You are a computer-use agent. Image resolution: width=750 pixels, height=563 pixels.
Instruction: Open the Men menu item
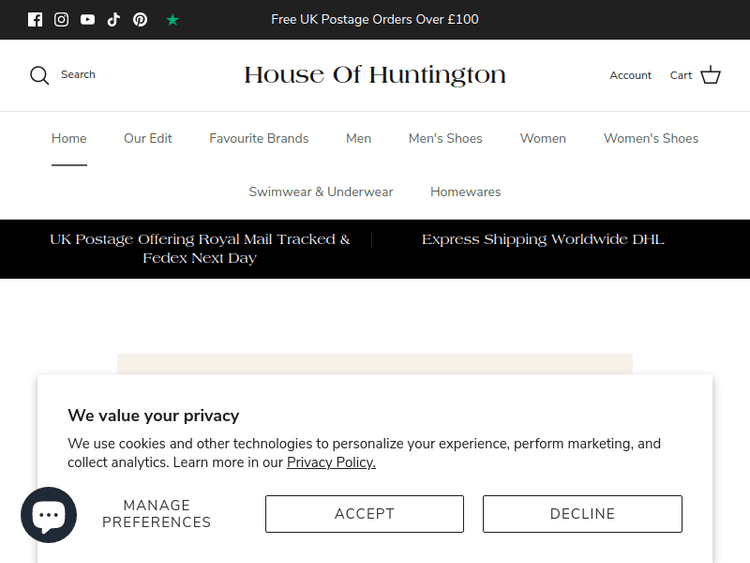pyautogui.click(x=358, y=138)
